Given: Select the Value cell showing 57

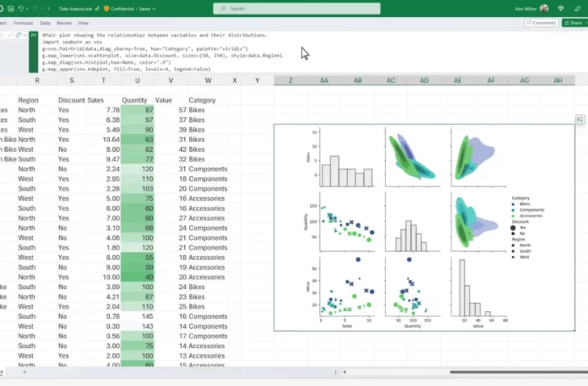Looking at the screenshot, I should (x=170, y=110).
